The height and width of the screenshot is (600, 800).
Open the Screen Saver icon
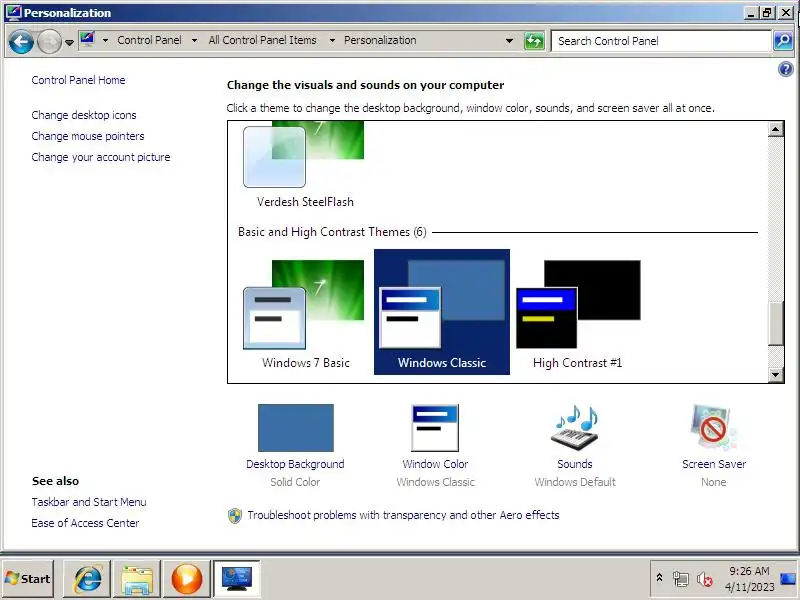pyautogui.click(x=714, y=428)
